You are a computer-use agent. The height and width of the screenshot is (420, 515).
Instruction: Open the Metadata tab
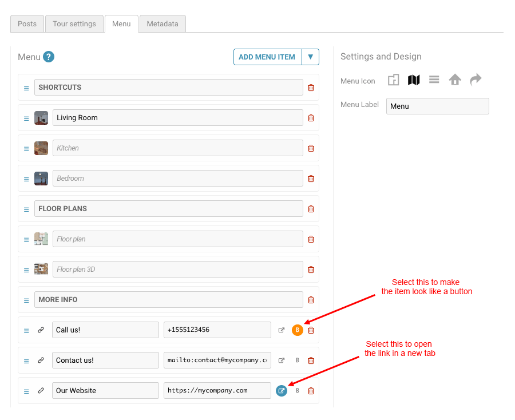163,24
